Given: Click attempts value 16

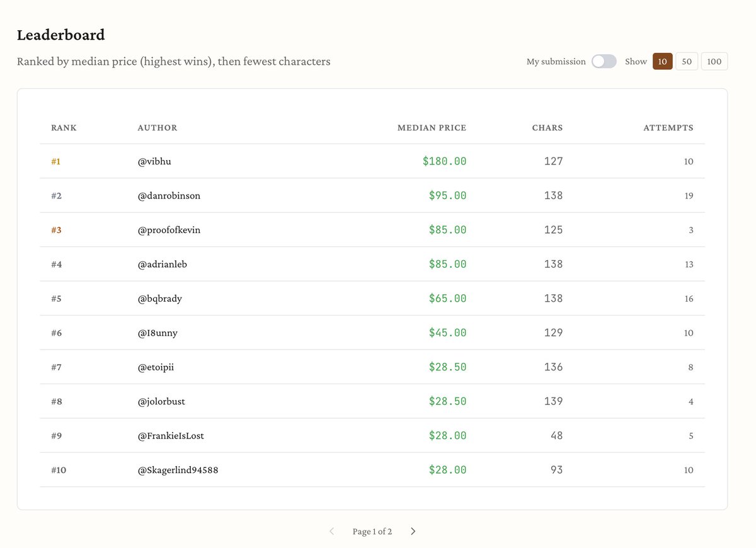Looking at the screenshot, I should click(689, 299).
